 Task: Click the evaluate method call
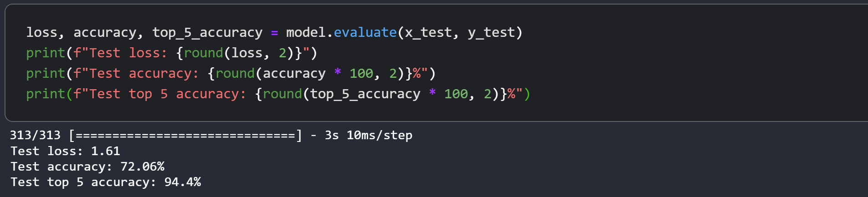pyautogui.click(x=365, y=32)
